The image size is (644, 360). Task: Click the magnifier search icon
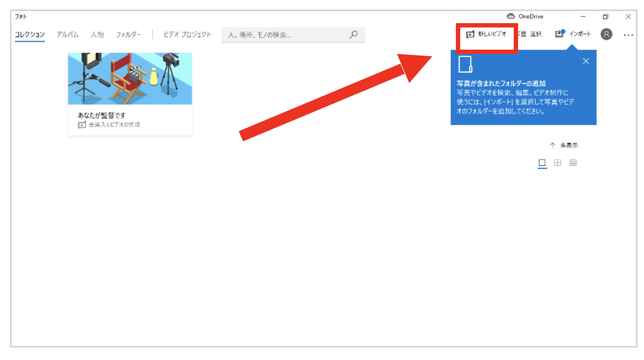click(x=354, y=34)
